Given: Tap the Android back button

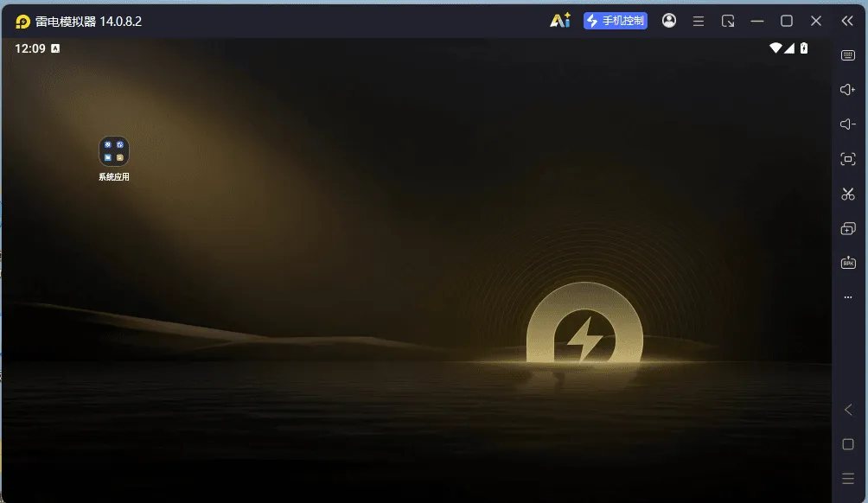Looking at the screenshot, I should coord(848,410).
